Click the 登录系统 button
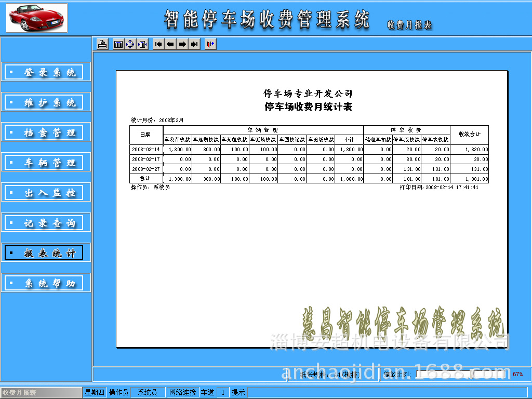Viewport: 532px width, 399px height. pos(46,72)
